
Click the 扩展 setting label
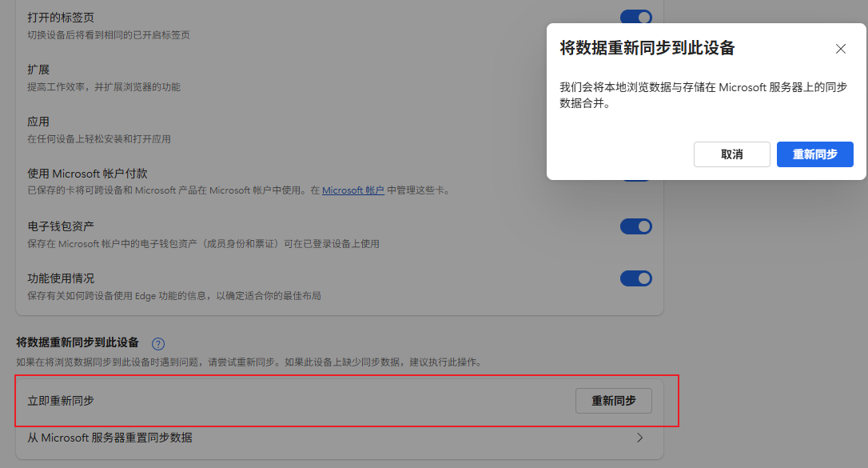[x=38, y=70]
